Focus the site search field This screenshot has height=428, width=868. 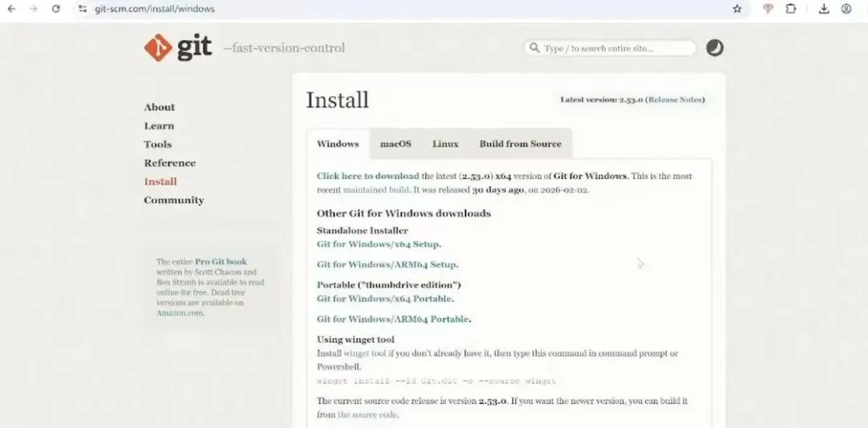click(x=609, y=48)
